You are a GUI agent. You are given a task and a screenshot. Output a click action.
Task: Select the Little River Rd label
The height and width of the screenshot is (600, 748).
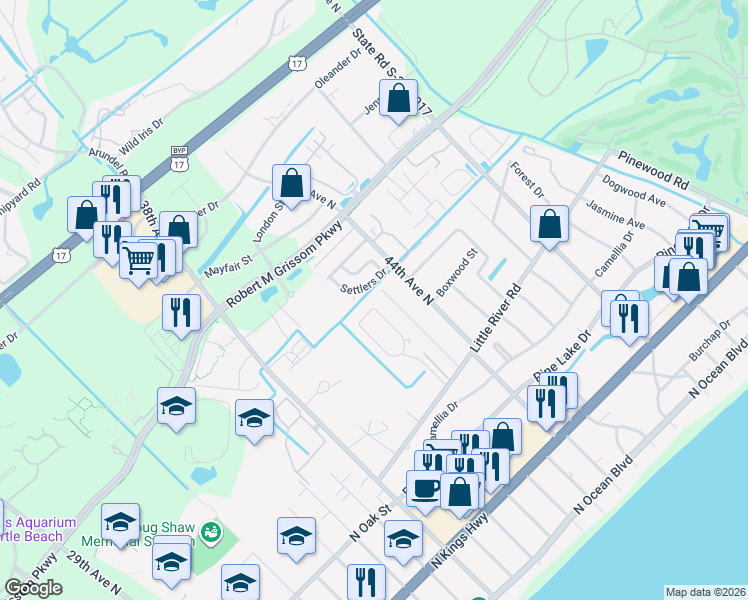[495, 318]
